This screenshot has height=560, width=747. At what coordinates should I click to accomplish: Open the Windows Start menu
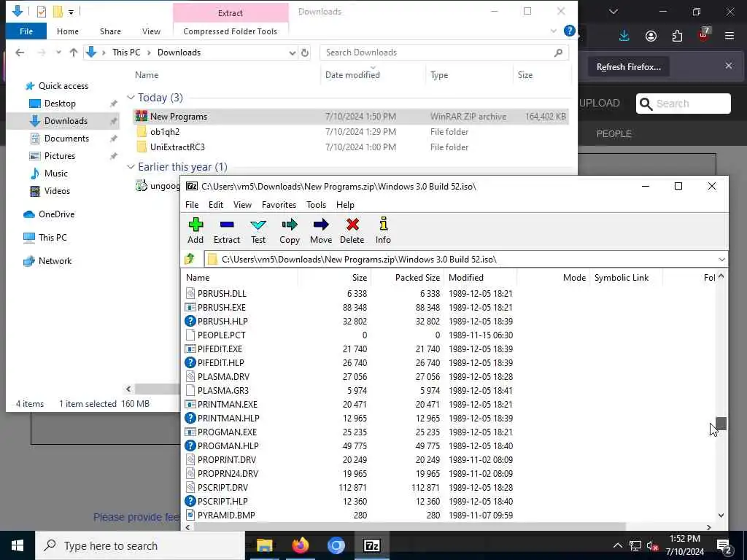[x=18, y=545]
